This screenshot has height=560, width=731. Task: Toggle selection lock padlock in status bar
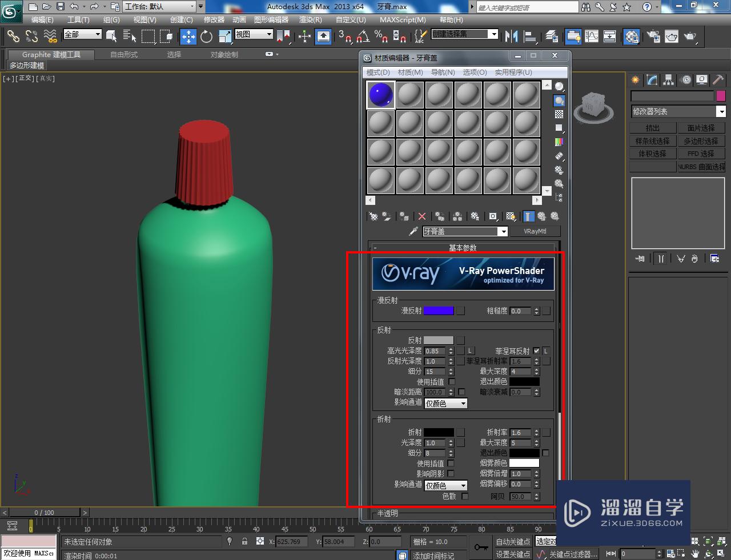244,541
